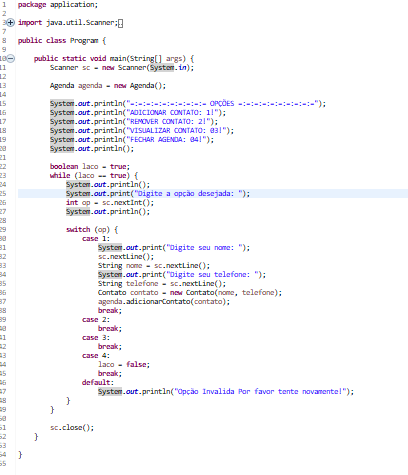Expand the folded import section
The height and width of the screenshot is (475, 408).
click(11, 23)
